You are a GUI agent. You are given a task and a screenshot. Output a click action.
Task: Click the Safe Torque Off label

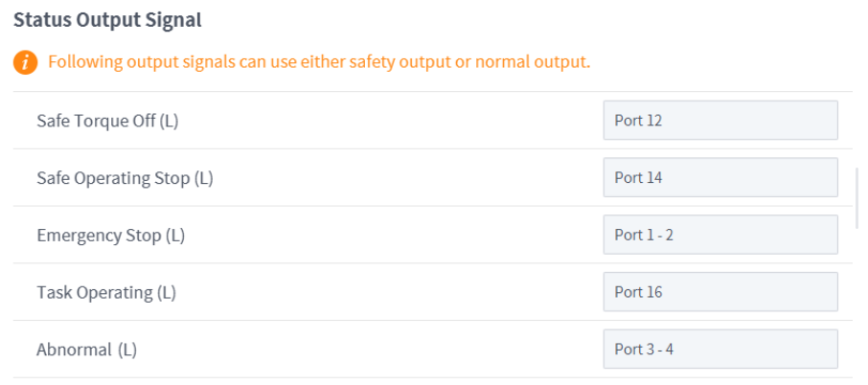(96, 122)
